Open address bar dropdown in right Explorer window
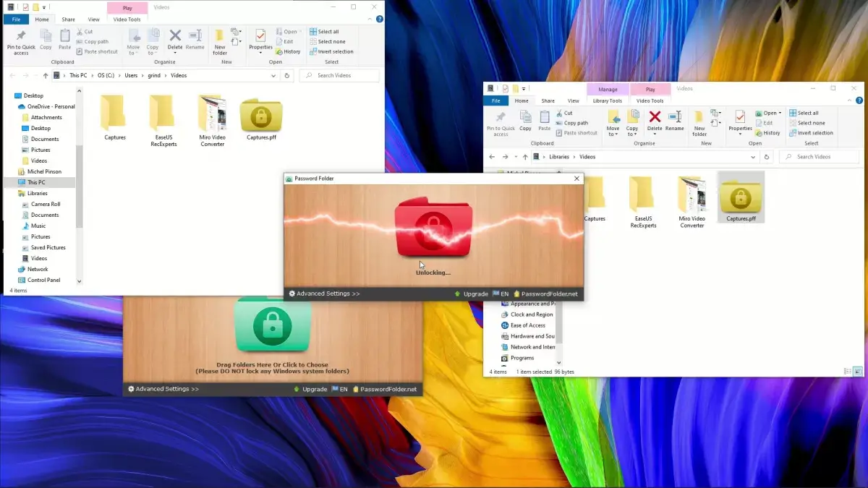 coord(754,157)
